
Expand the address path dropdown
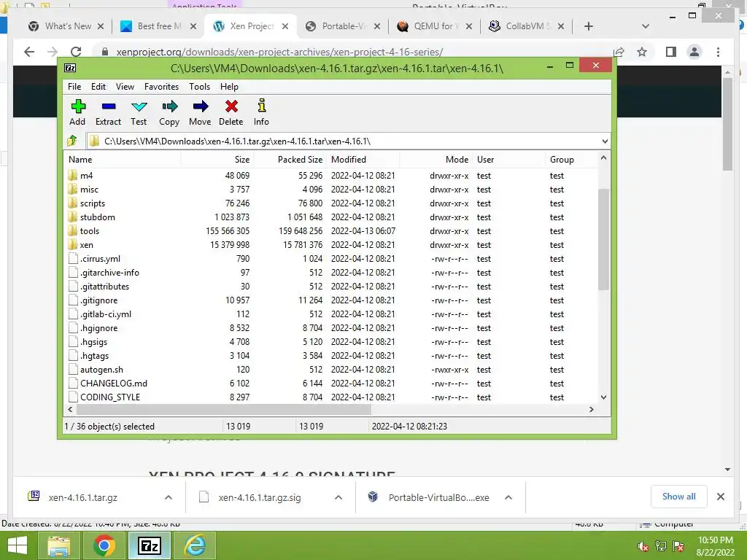pos(605,141)
